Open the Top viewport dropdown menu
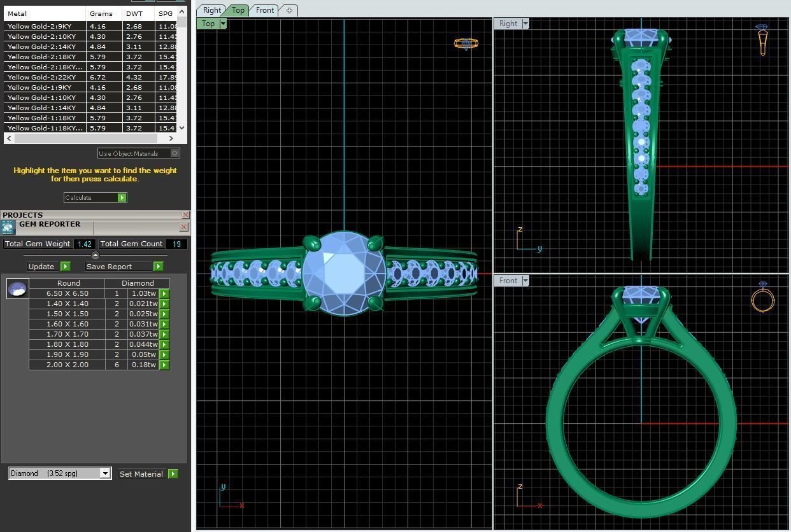 point(222,24)
